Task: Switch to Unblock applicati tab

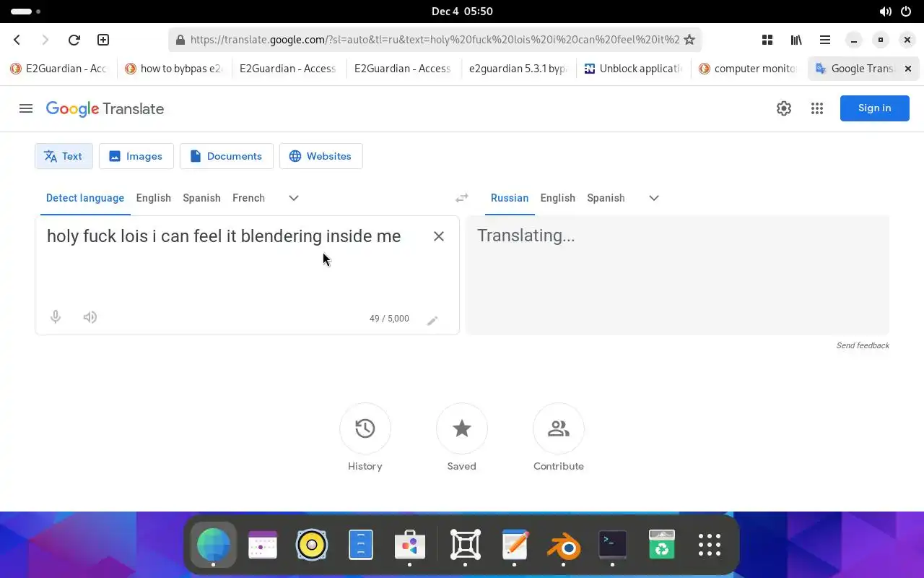Action: [x=634, y=69]
